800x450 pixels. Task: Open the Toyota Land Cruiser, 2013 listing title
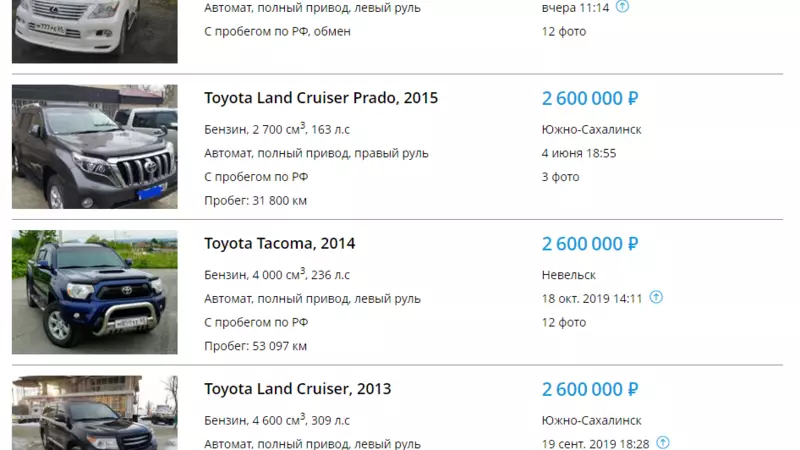click(298, 388)
